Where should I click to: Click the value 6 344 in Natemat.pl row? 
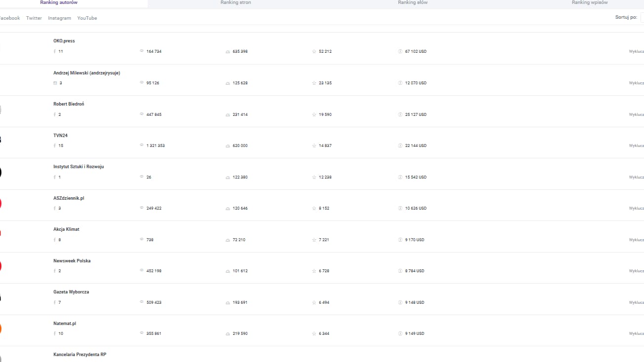coord(324,333)
